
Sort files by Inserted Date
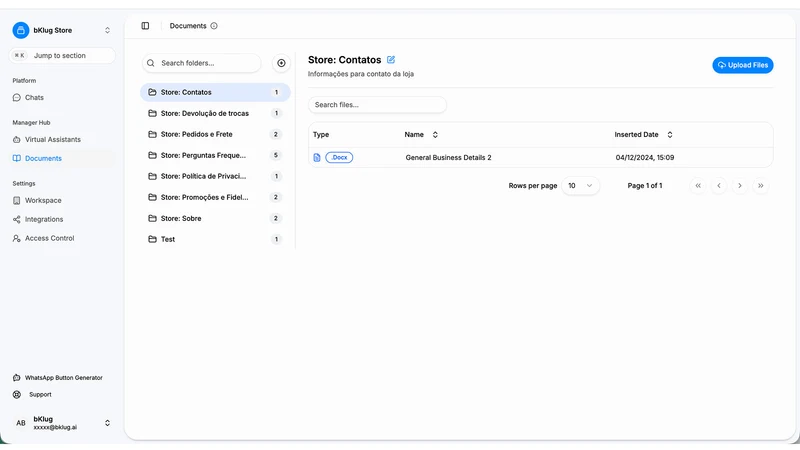pyautogui.click(x=643, y=135)
